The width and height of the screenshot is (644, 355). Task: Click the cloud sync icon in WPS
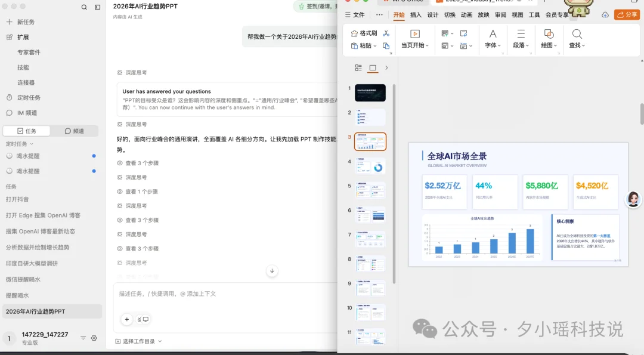coord(605,15)
